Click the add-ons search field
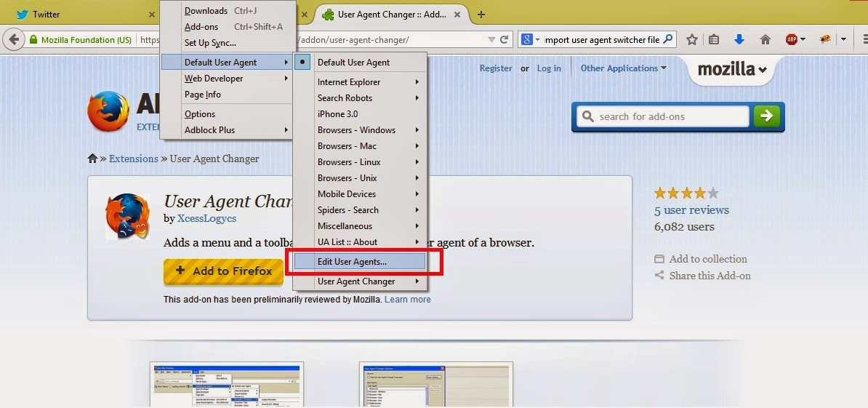This screenshot has height=408, width=868. [x=663, y=117]
